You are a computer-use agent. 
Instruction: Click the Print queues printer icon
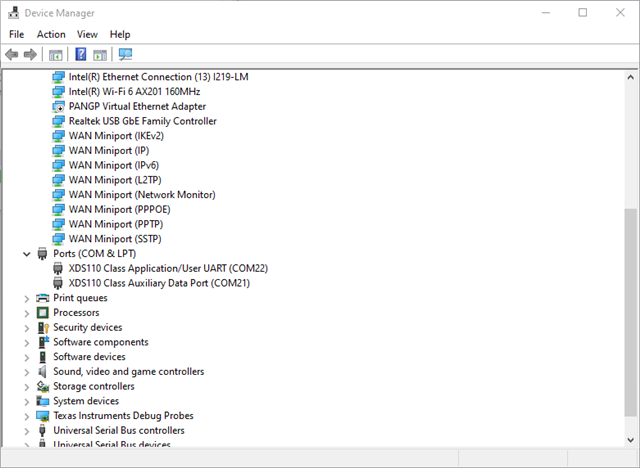42,298
